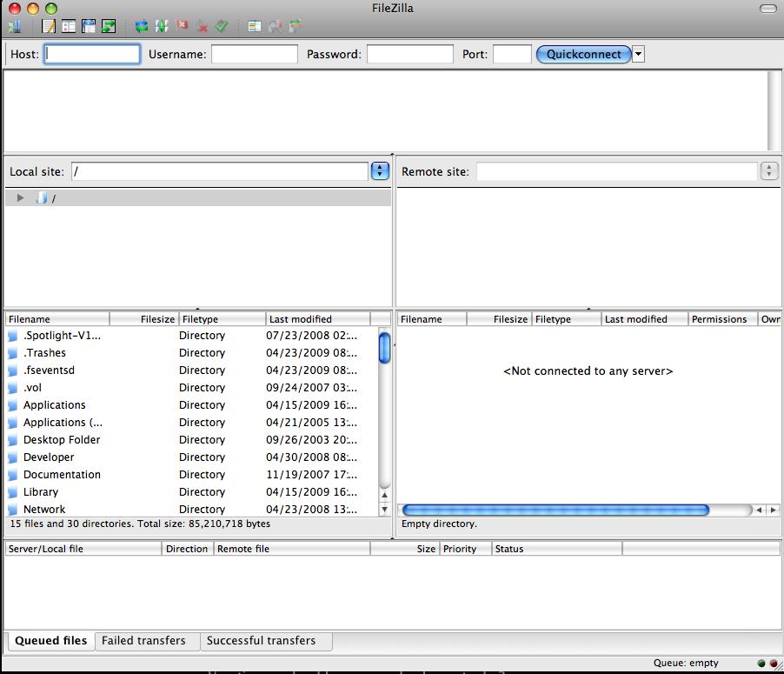
Task: Open the Site Manager
Action: (15, 26)
